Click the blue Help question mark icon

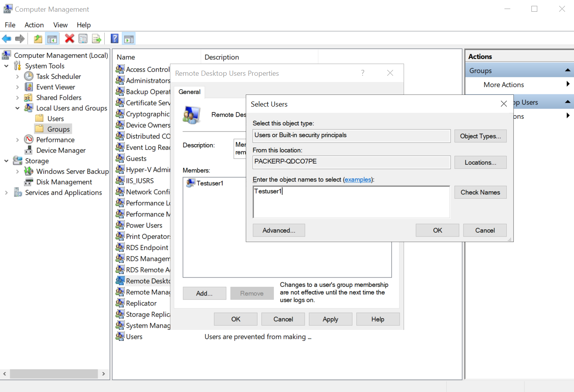tap(114, 38)
